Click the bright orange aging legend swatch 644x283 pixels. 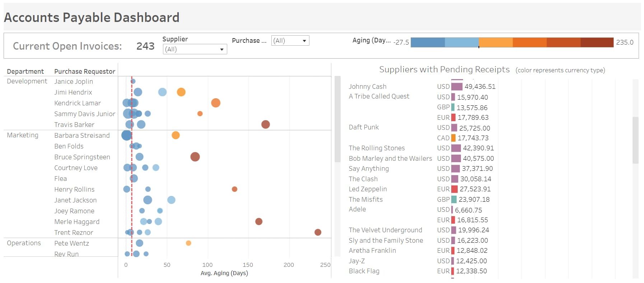click(x=529, y=42)
